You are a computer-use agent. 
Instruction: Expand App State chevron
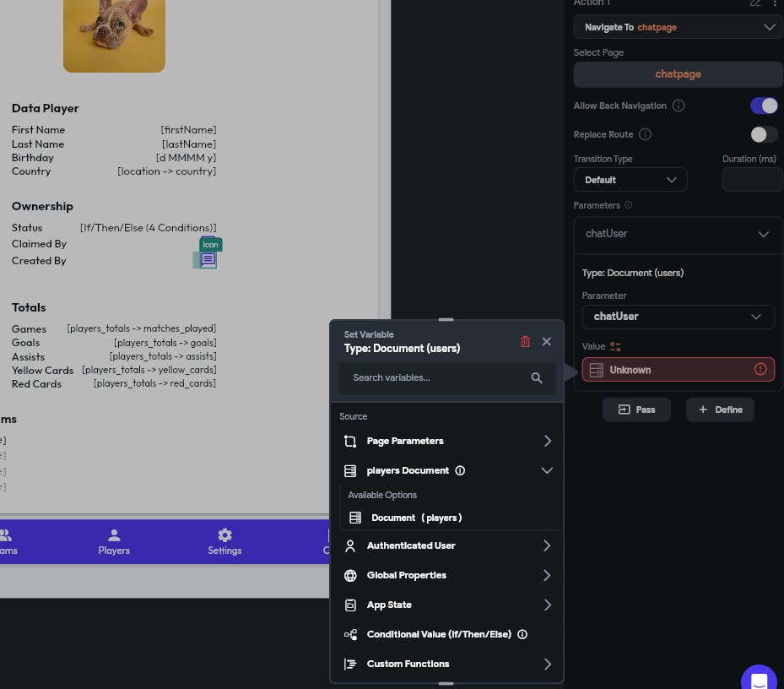[x=548, y=605]
